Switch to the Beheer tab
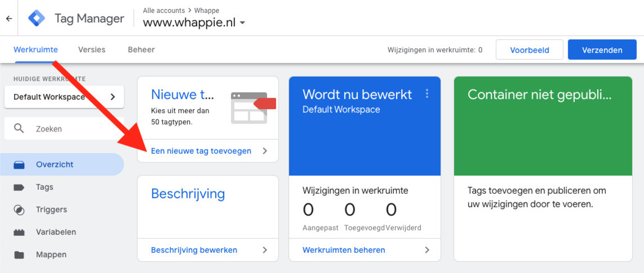This screenshot has width=644, height=273. pos(141,49)
